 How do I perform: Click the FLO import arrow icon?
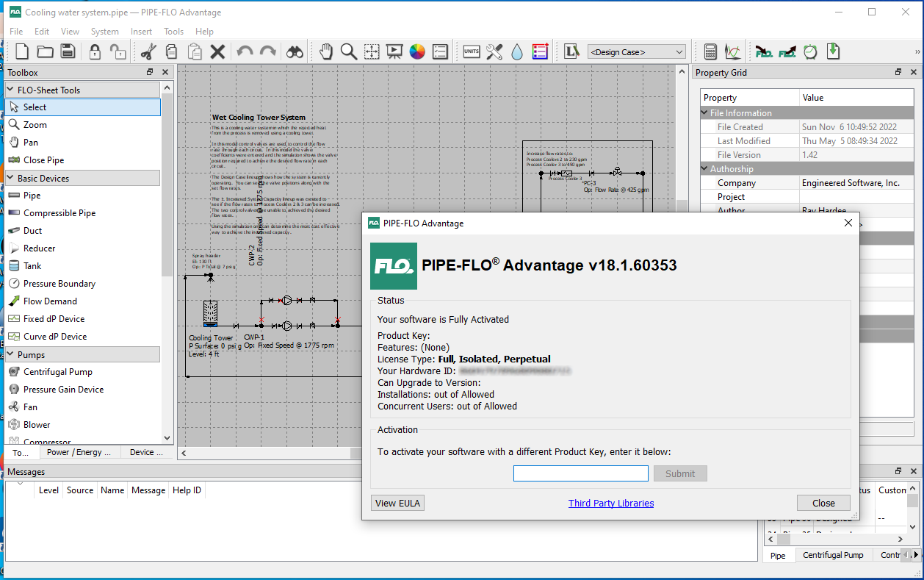pyautogui.click(x=764, y=51)
